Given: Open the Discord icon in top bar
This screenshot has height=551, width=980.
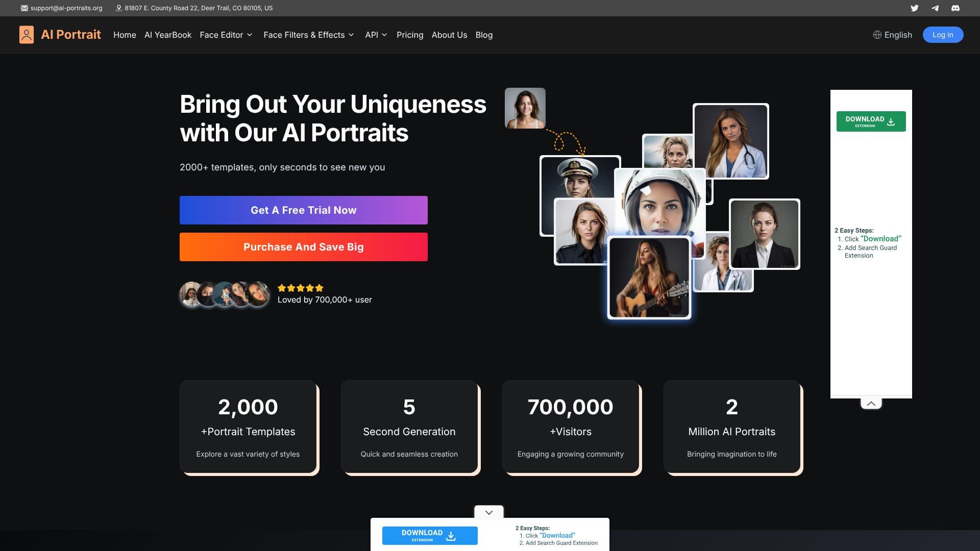Looking at the screenshot, I should click(955, 8).
